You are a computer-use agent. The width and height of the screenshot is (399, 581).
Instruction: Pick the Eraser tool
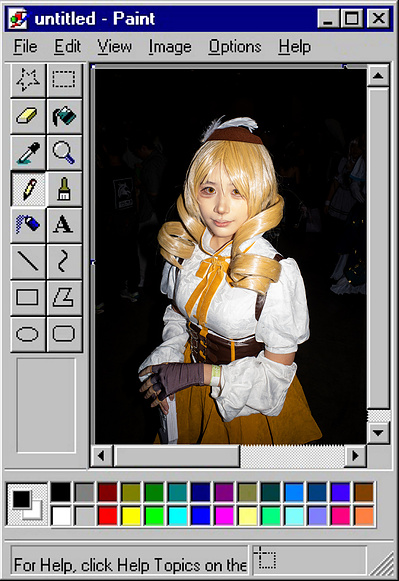(28, 116)
